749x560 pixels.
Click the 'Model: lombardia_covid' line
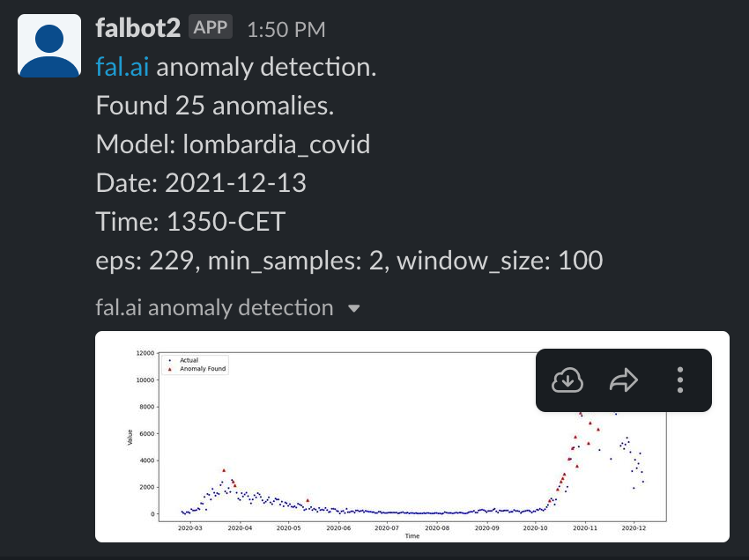[234, 144]
